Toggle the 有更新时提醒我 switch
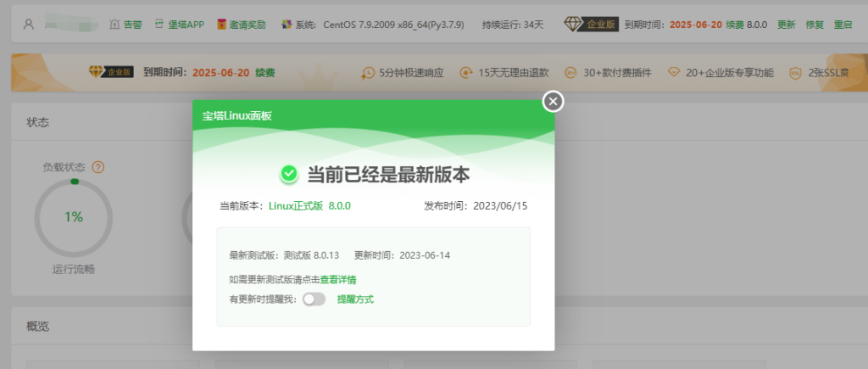The width and height of the screenshot is (868, 369). tap(314, 299)
